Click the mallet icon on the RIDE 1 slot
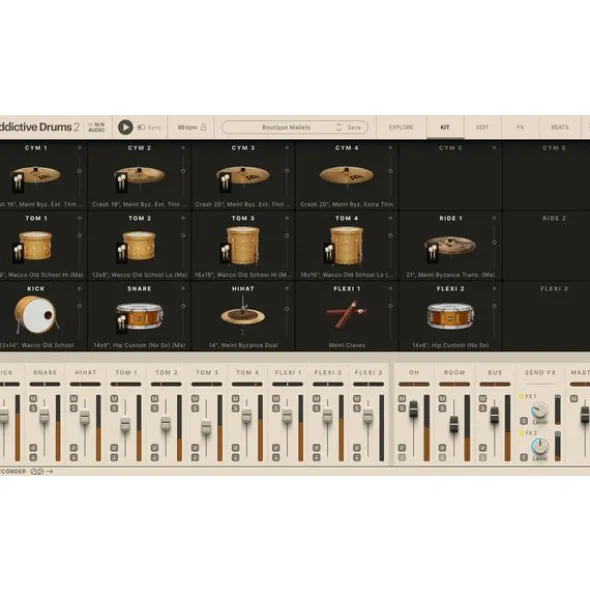Screen dimensions: 590x591 432,253
